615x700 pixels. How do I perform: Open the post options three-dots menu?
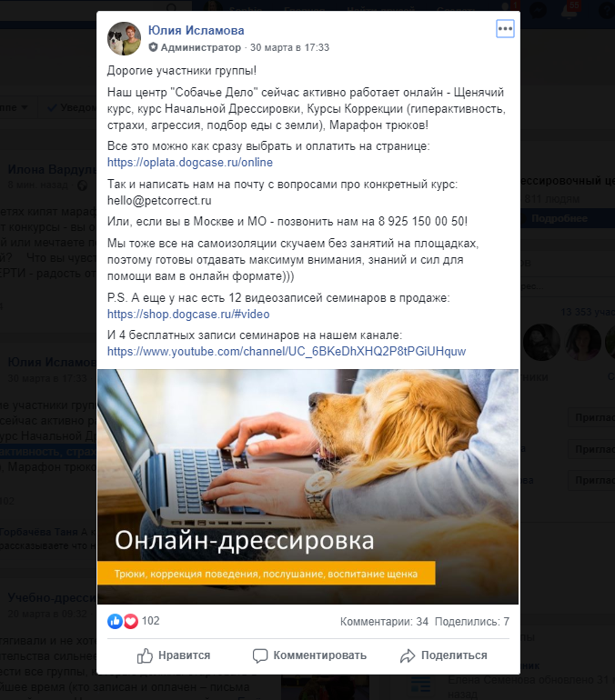point(505,29)
